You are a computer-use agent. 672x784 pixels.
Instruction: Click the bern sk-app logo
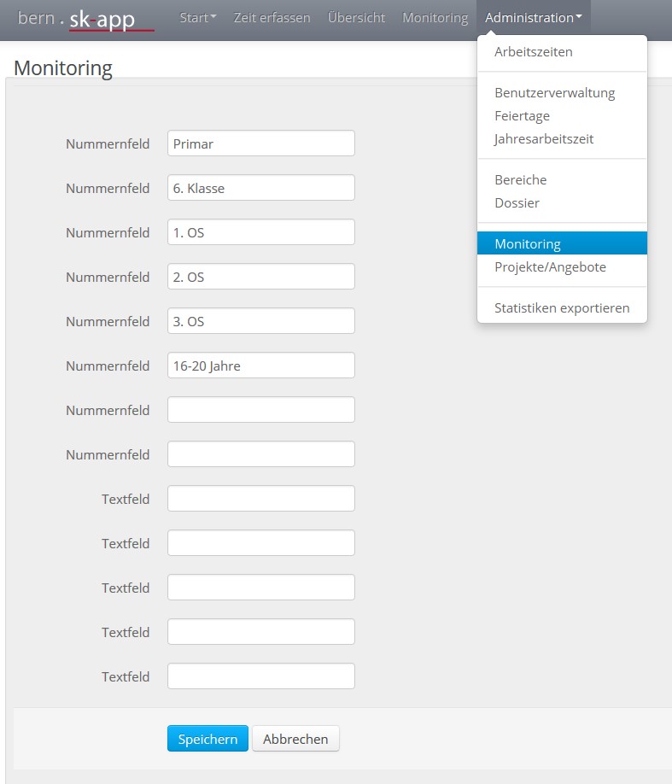[x=85, y=19]
